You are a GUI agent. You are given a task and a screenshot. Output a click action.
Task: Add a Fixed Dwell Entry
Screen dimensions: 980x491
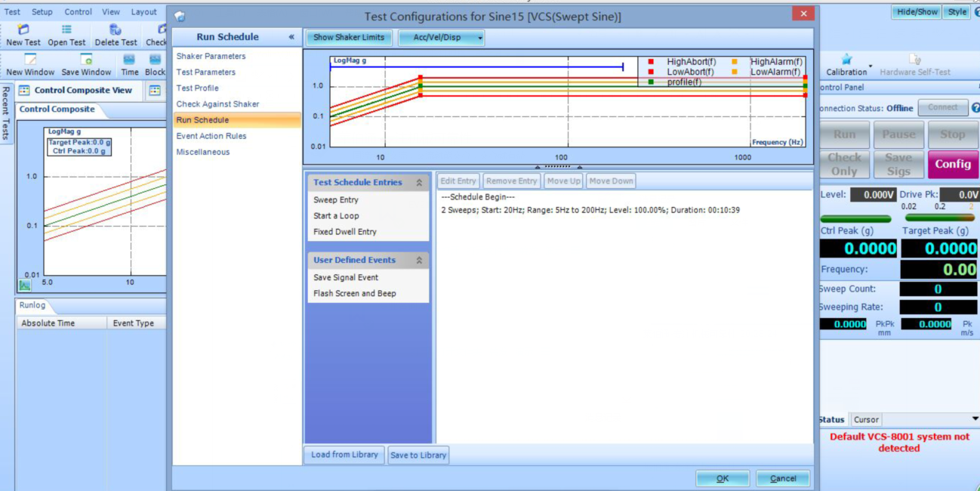[345, 232]
